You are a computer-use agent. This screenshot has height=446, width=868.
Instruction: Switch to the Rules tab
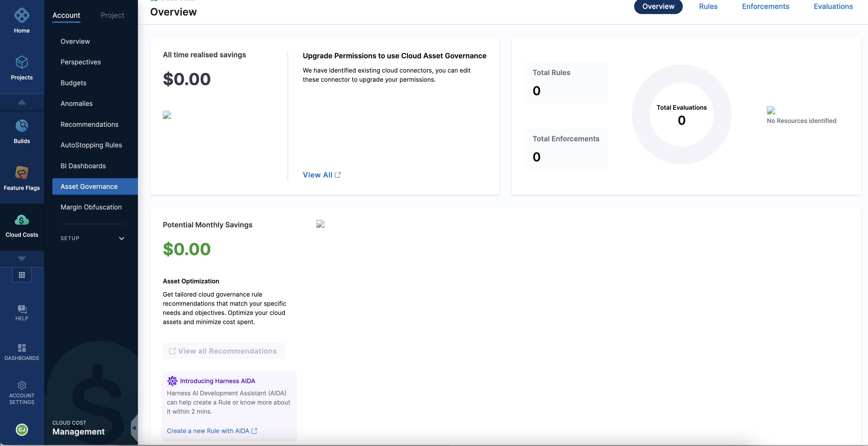click(708, 6)
